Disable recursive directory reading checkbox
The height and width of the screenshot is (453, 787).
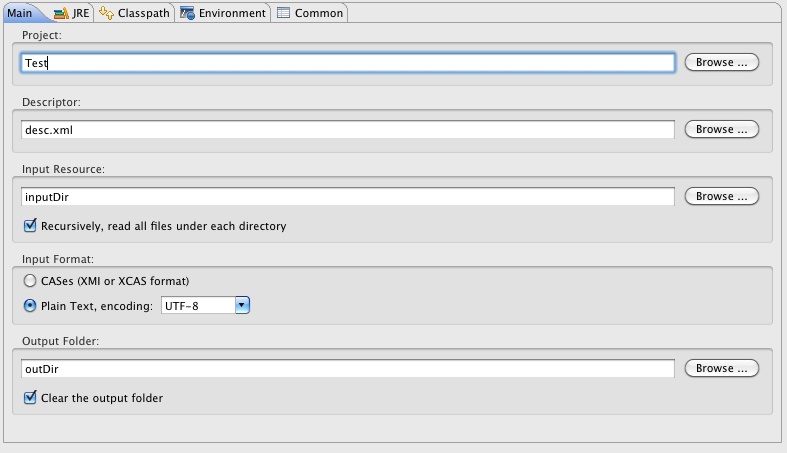tap(30, 226)
